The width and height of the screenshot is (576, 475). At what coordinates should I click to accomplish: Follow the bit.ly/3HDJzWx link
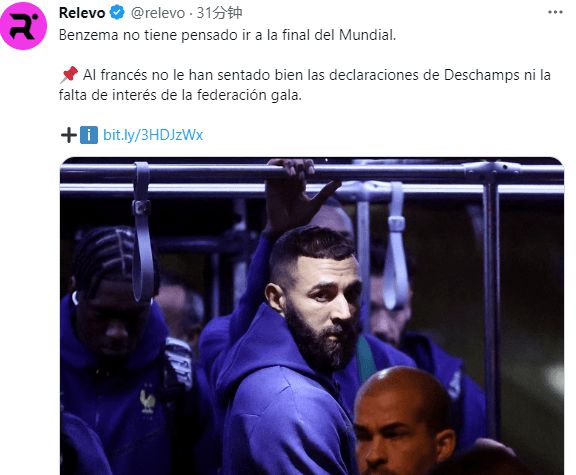click(153, 135)
